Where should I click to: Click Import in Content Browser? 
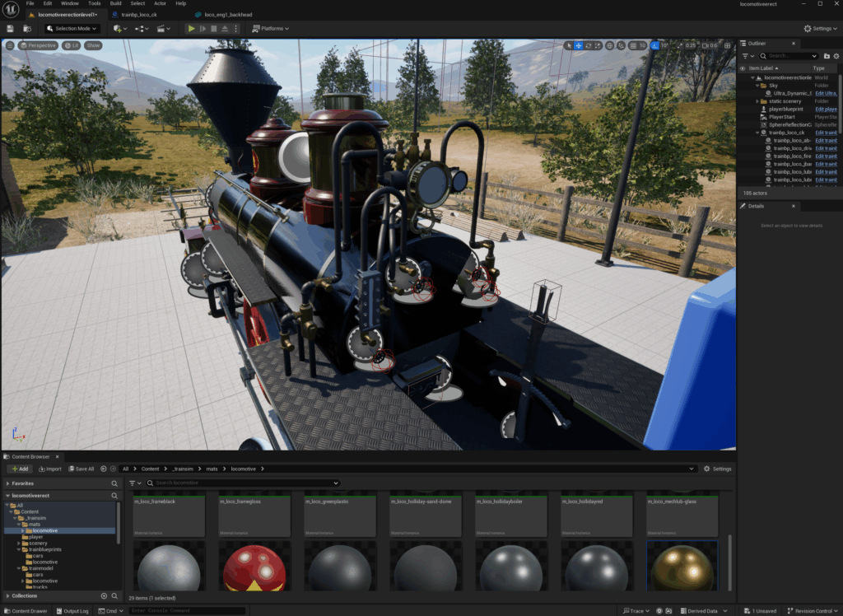coord(50,469)
